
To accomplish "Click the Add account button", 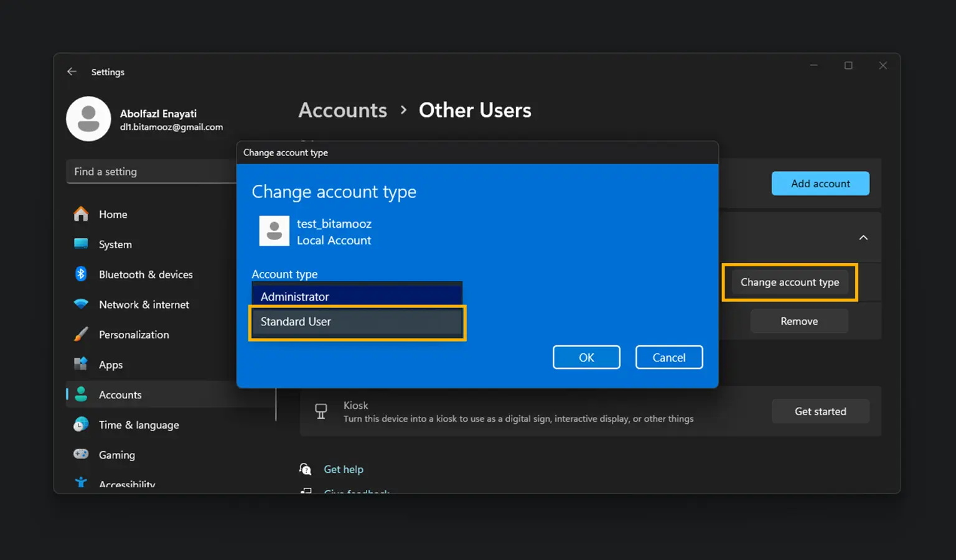I will pos(820,184).
